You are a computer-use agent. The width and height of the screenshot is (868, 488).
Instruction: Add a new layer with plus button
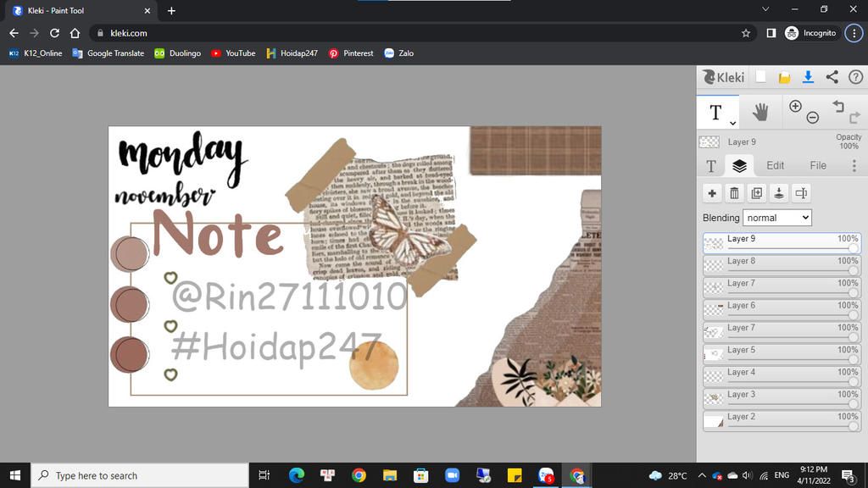(712, 193)
